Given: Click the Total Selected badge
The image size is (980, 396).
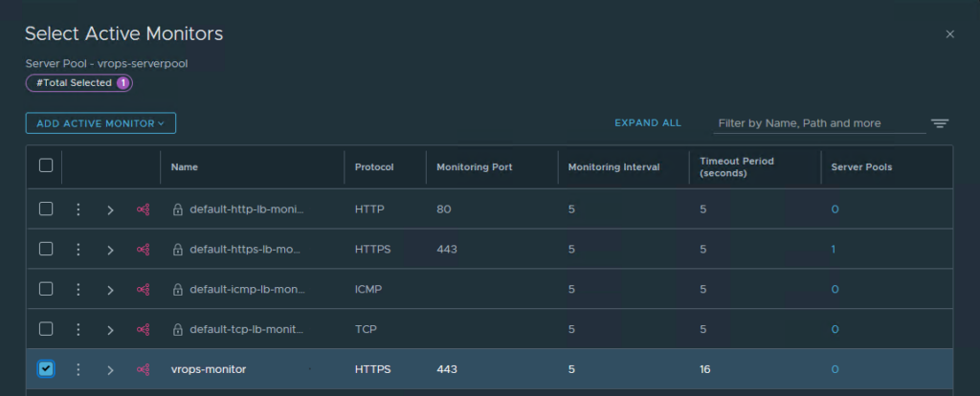Looking at the screenshot, I should pos(79,83).
